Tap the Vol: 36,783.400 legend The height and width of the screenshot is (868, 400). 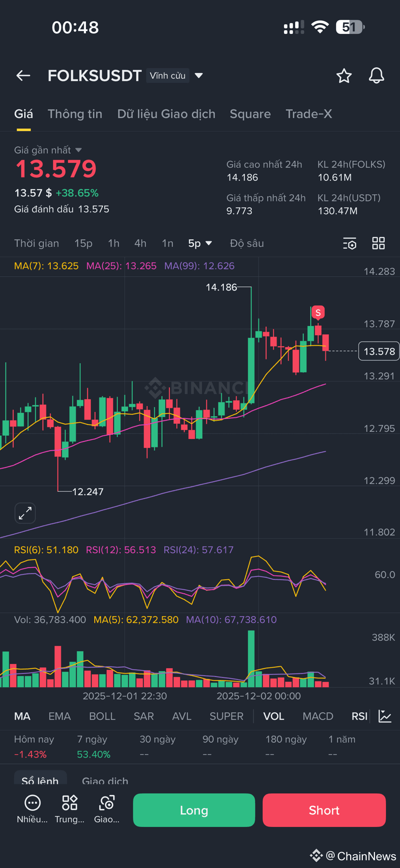[50, 619]
